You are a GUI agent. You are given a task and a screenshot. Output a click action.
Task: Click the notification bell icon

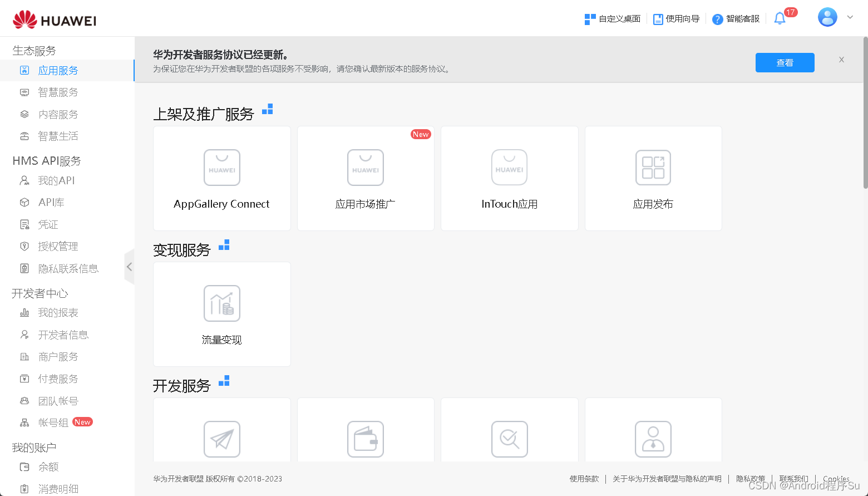780,19
